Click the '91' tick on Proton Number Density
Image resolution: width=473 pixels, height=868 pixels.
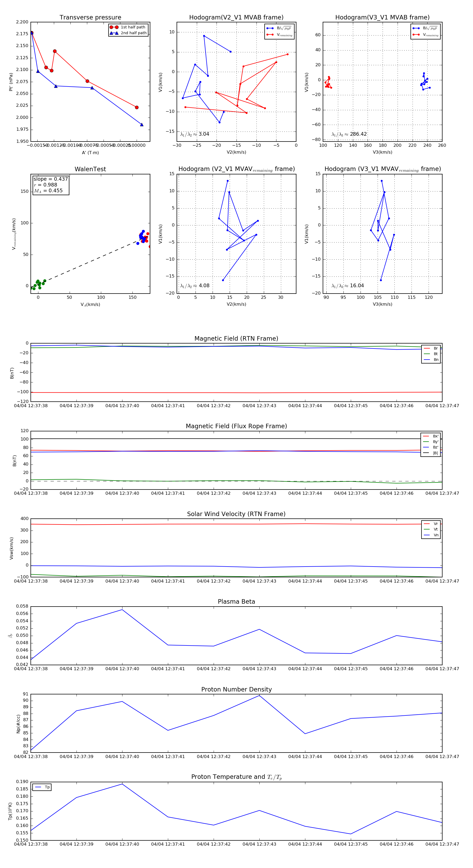(x=26, y=694)
